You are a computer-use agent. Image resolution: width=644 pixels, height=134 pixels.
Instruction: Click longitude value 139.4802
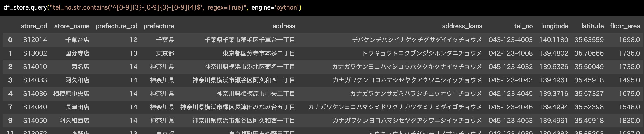point(554,53)
